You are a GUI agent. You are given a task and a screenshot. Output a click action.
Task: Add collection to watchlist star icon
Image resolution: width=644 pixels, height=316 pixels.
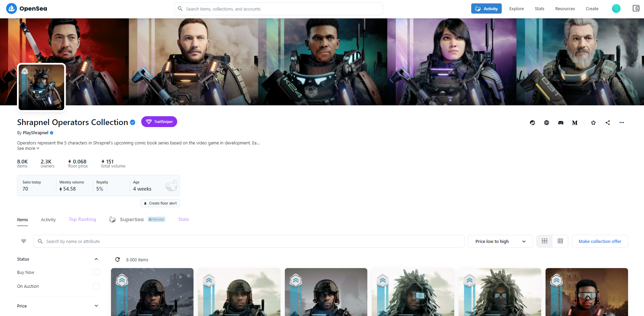593,123
